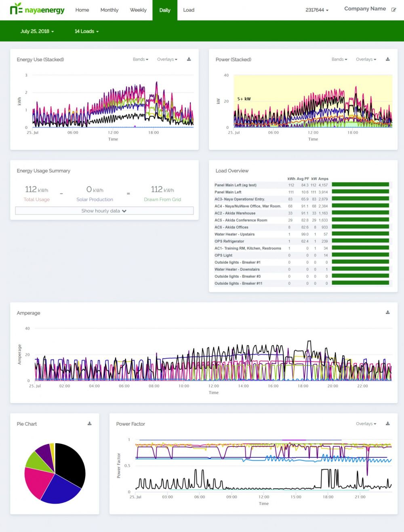The width and height of the screenshot is (404, 532).
Task: Switch to the Weekly tab
Action: (138, 10)
